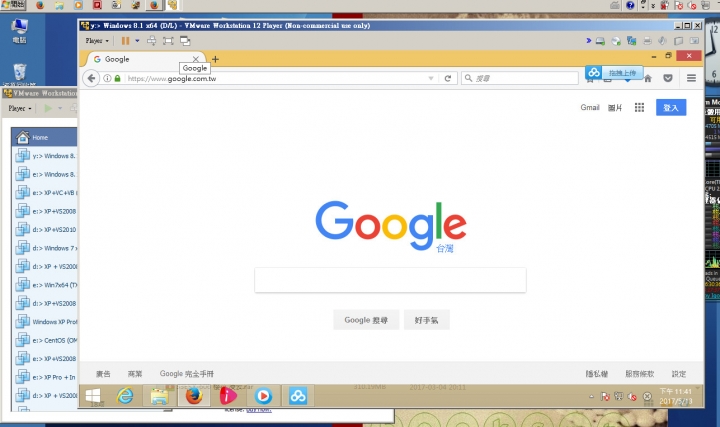Viewport: 720px width, 427px height.
Task: Select 'd:> Windows 7' VM in library
Action: coord(45,248)
